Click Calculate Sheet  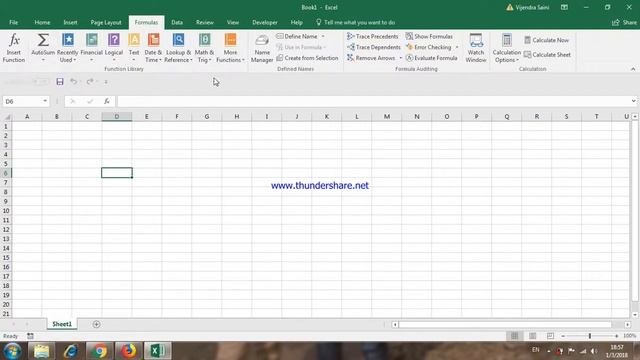click(547, 54)
